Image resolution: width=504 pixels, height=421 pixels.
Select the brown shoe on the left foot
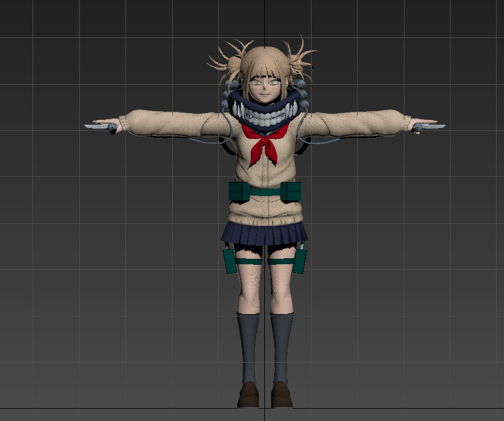pos(248,395)
